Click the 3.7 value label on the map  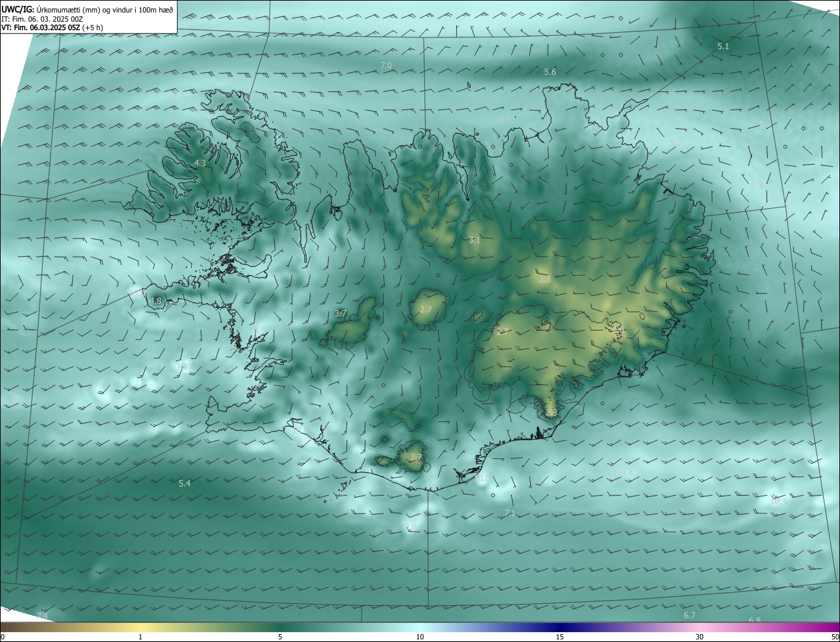click(x=341, y=314)
